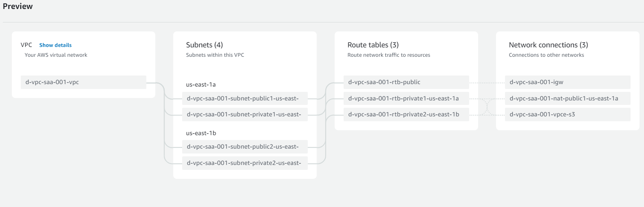Viewport: 644px width, 207px height.
Task: Select the subnet-public1 node in us-east-1a
Action: (x=245, y=98)
